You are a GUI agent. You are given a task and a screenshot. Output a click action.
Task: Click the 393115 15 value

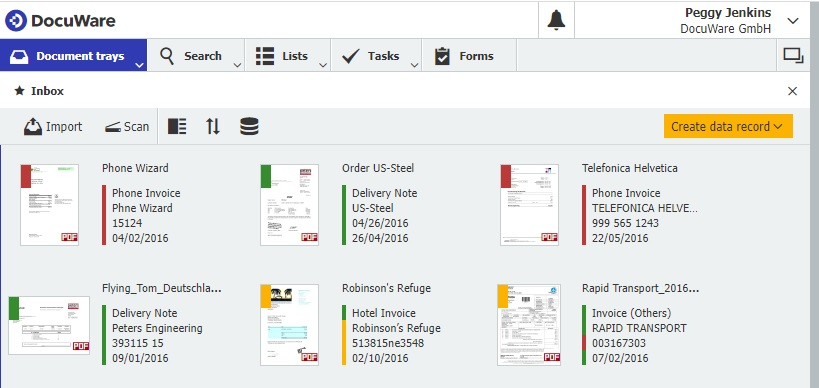(138, 343)
